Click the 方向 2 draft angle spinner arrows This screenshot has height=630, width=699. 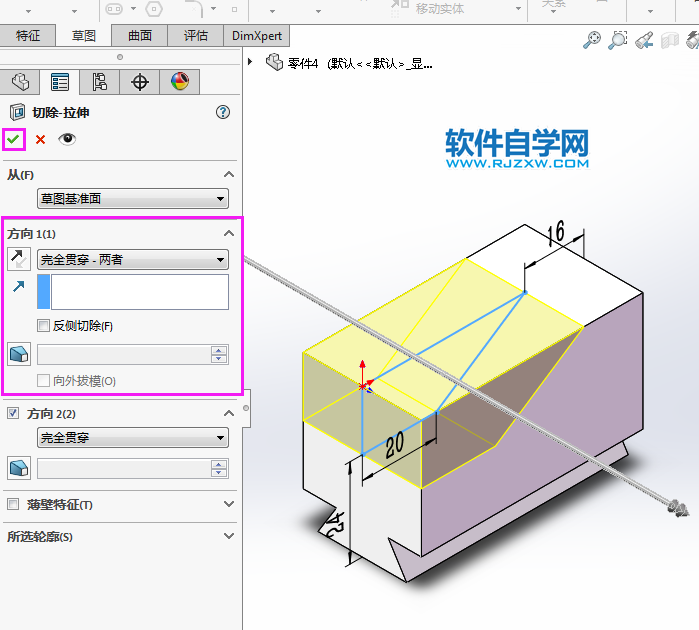click(219, 469)
